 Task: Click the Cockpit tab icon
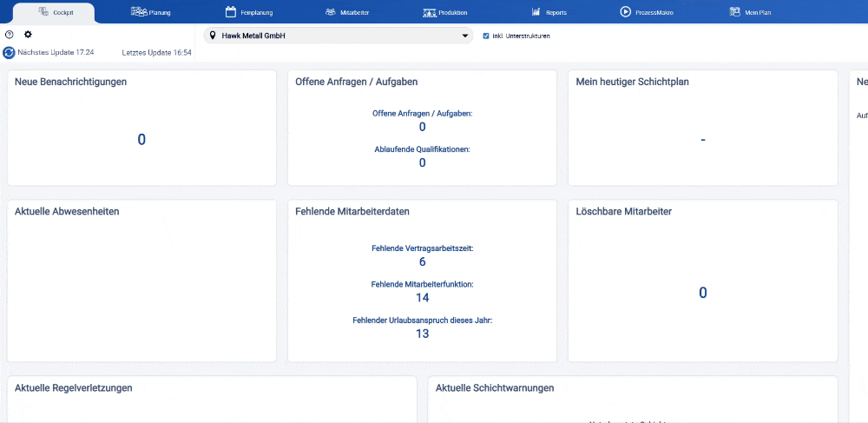point(43,11)
